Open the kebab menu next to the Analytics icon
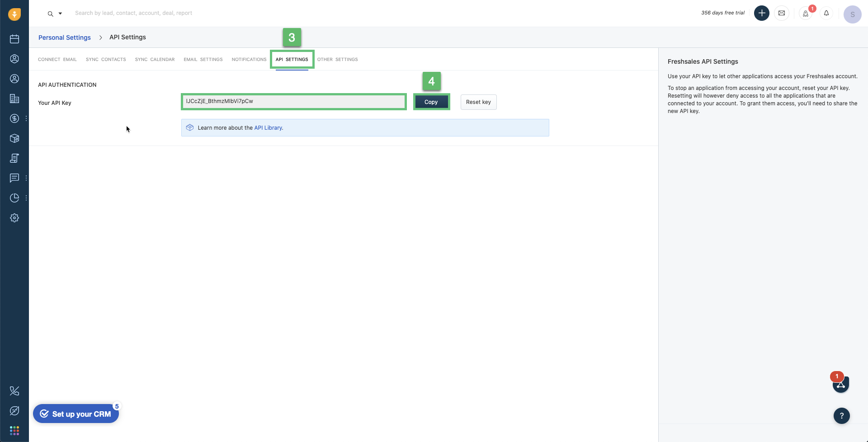This screenshot has width=868, height=442. (26, 198)
